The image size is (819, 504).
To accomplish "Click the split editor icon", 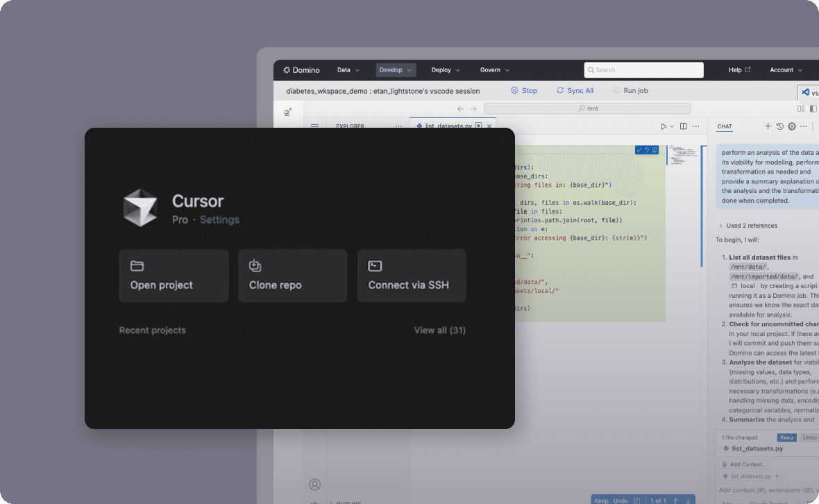I will [684, 126].
